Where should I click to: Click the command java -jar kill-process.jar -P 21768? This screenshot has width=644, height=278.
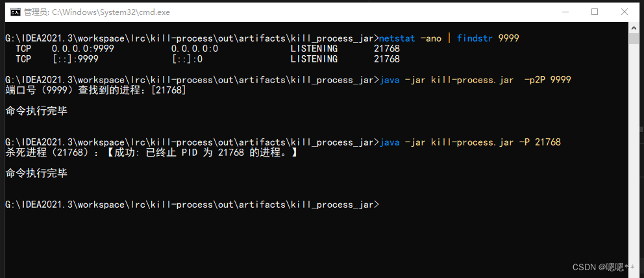coord(470,142)
